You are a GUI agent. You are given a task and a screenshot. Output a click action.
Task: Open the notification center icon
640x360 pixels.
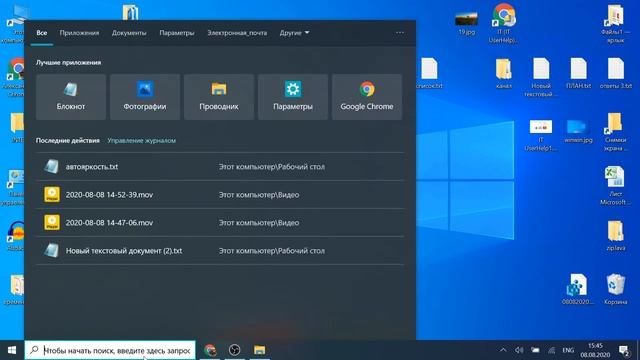coord(624,350)
